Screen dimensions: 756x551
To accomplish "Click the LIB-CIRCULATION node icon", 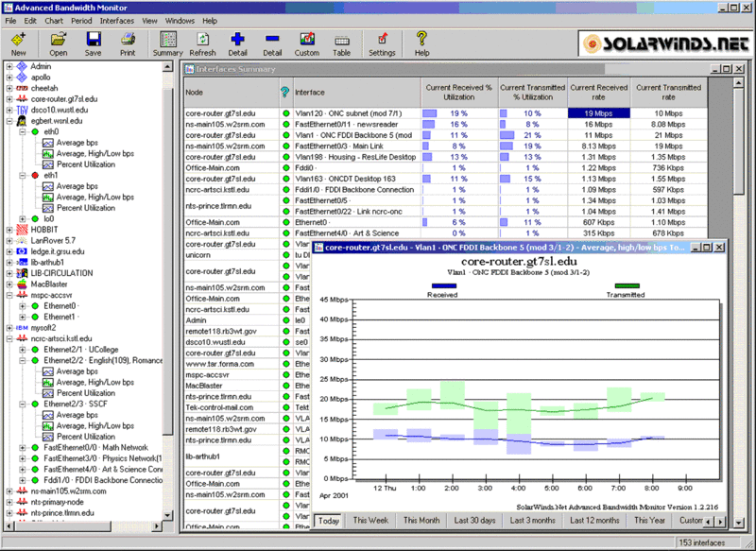I will pos(22,273).
